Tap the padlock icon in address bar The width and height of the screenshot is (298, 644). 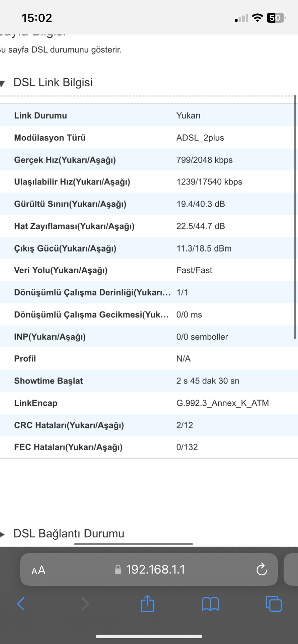[x=118, y=570]
